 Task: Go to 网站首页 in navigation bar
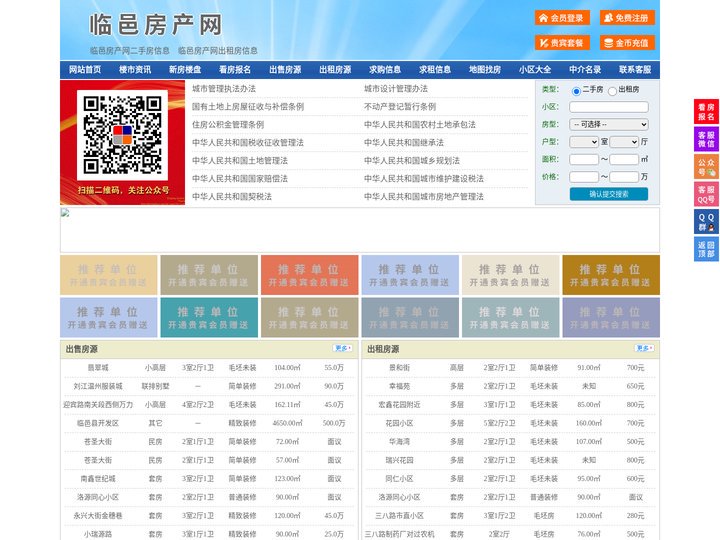[85, 70]
